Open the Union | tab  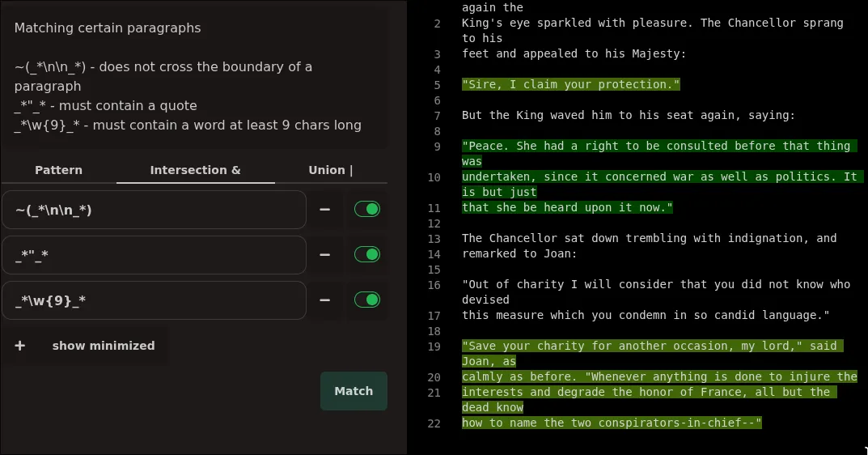331,170
